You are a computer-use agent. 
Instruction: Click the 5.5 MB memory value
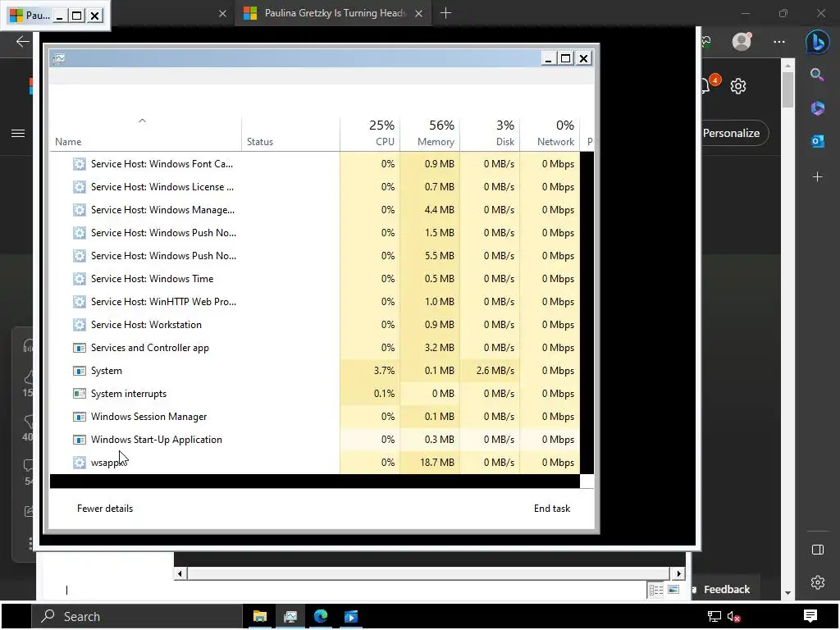point(440,256)
